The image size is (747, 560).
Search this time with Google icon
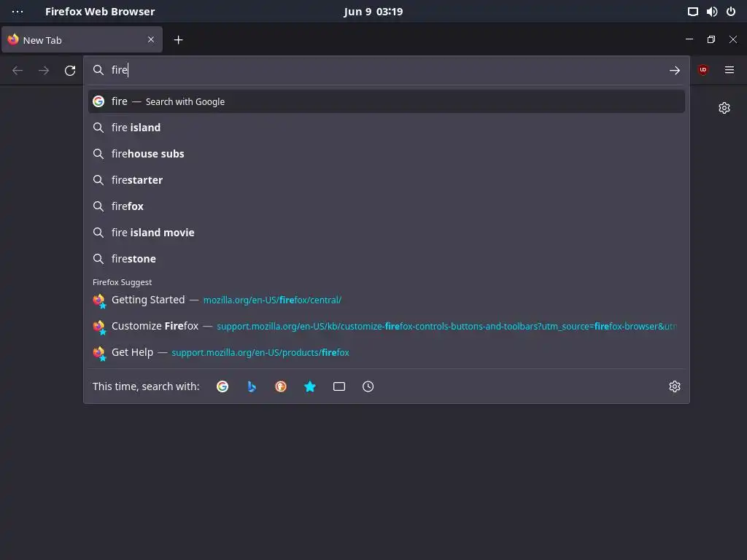pyautogui.click(x=222, y=386)
